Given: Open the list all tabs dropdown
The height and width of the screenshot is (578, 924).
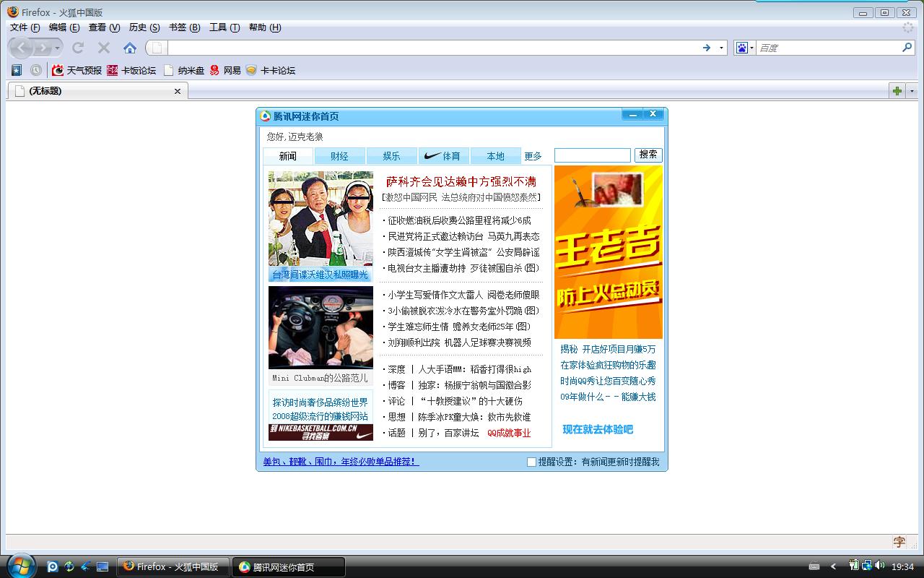Looking at the screenshot, I should point(912,91).
